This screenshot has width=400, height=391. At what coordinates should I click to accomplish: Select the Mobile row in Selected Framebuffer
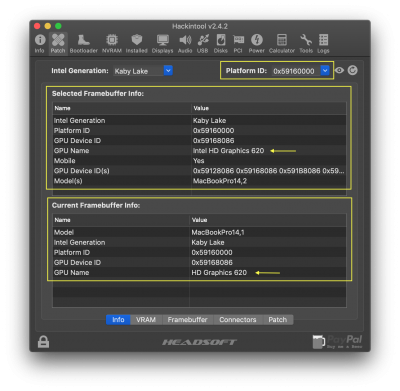pyautogui.click(x=199, y=161)
